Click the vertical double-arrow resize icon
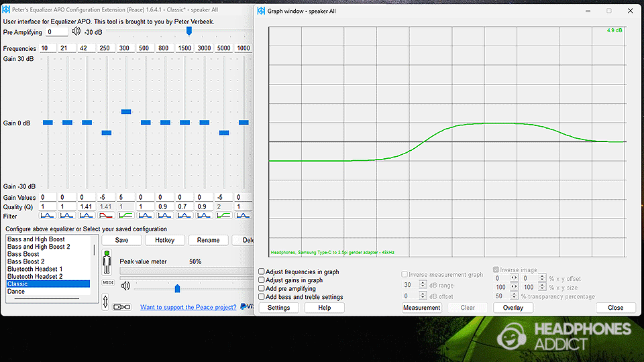The height and width of the screenshot is (362, 644). (x=105, y=302)
